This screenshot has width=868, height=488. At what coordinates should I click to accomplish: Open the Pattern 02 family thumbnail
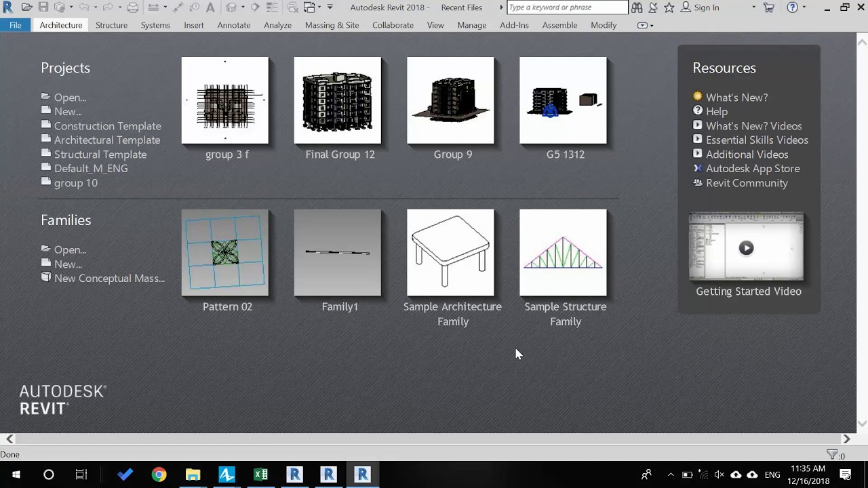[x=225, y=253]
